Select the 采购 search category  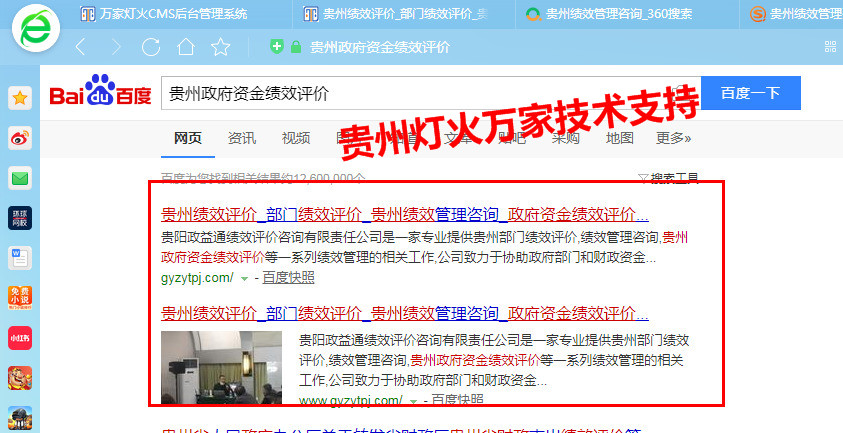[x=566, y=138]
